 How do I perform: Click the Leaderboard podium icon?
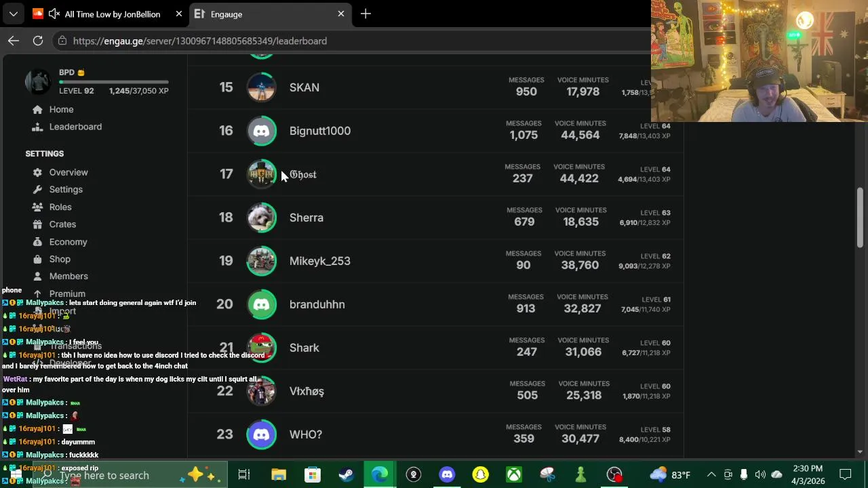pyautogui.click(x=37, y=127)
